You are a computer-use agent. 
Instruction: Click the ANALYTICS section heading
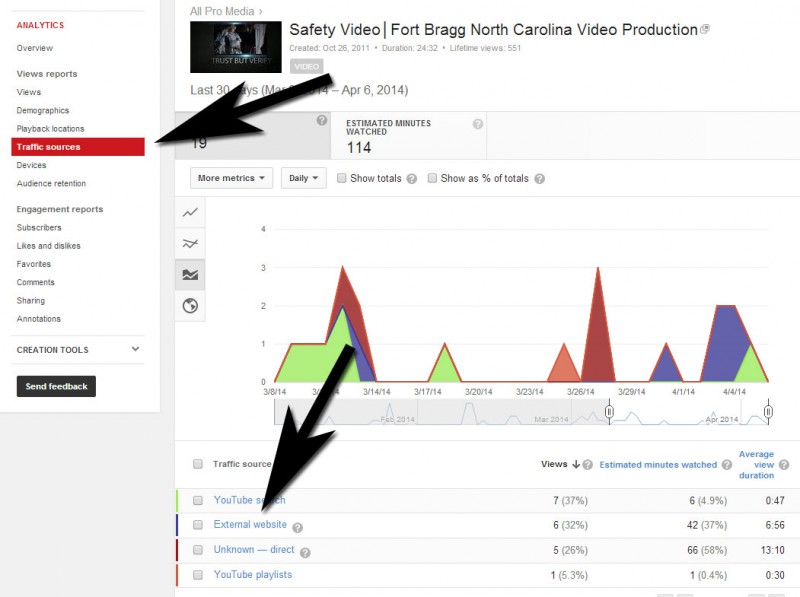tap(40, 25)
